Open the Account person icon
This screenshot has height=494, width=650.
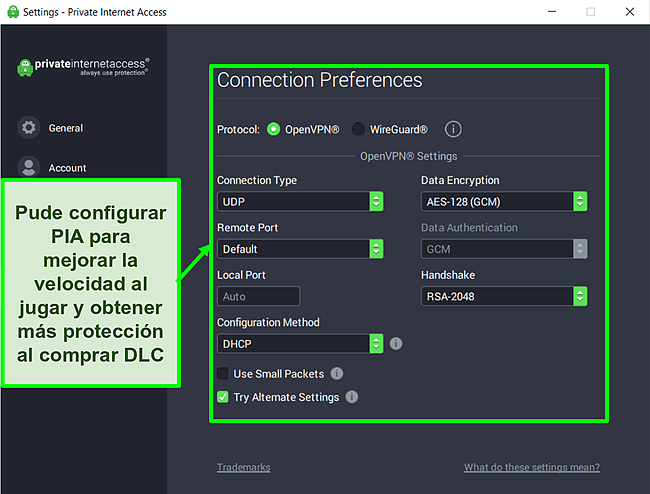pyautogui.click(x=29, y=167)
